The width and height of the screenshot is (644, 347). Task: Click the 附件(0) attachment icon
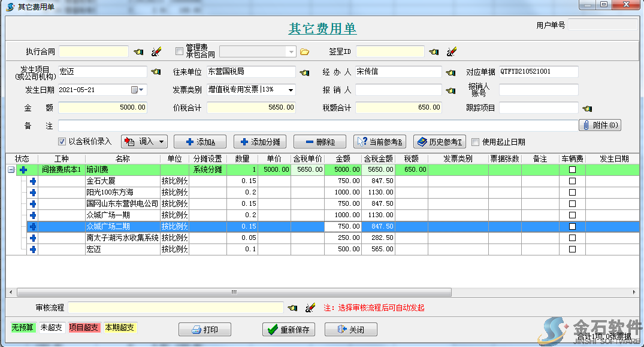click(600, 124)
